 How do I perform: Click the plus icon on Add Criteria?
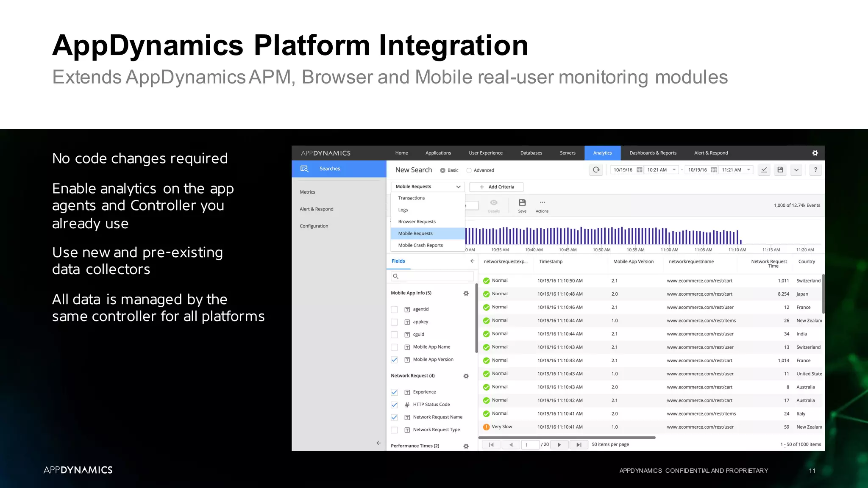click(x=482, y=187)
